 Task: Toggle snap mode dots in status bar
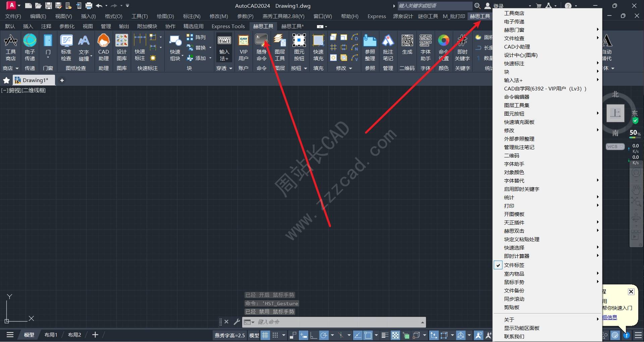[x=275, y=335]
